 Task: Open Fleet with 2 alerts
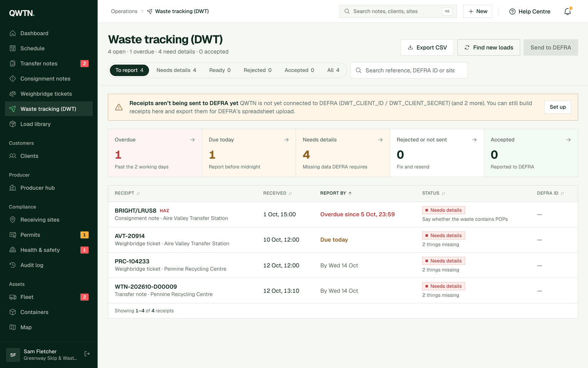click(49, 297)
